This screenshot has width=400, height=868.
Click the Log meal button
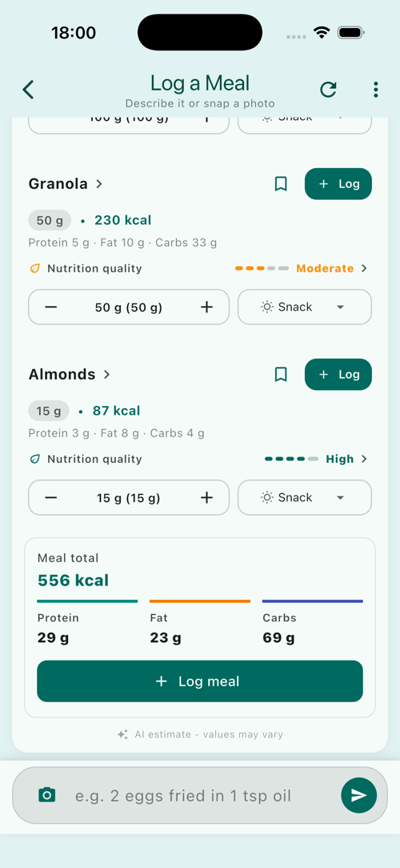[x=200, y=681]
